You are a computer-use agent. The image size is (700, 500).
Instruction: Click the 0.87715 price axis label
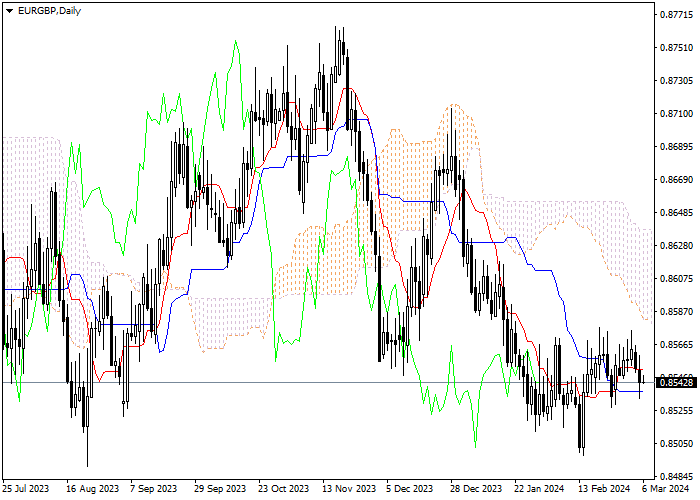(x=676, y=15)
